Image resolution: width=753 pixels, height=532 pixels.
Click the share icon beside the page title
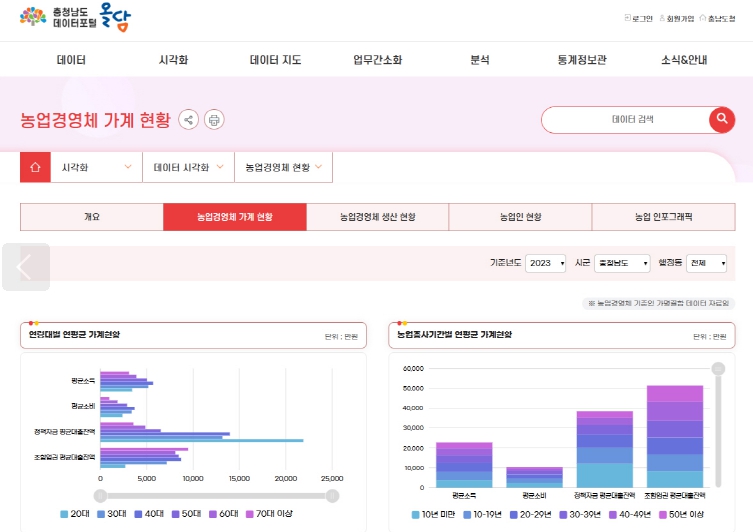tap(188, 120)
